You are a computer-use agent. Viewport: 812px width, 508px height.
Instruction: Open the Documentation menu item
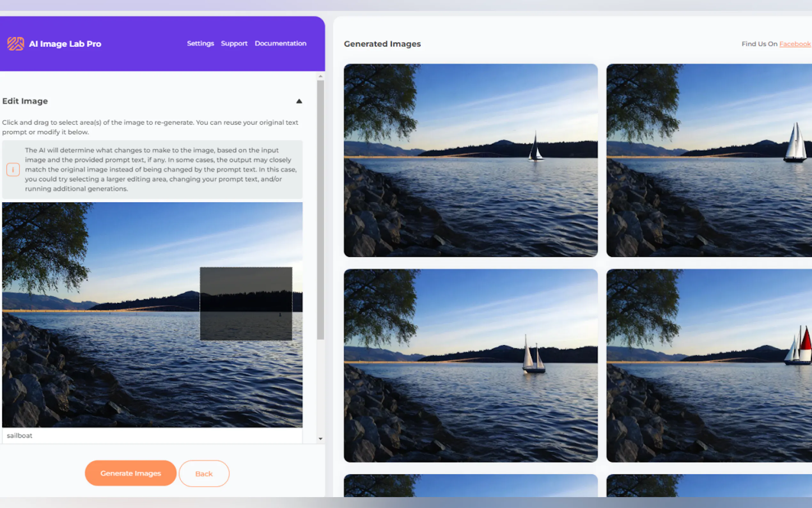[x=280, y=43]
